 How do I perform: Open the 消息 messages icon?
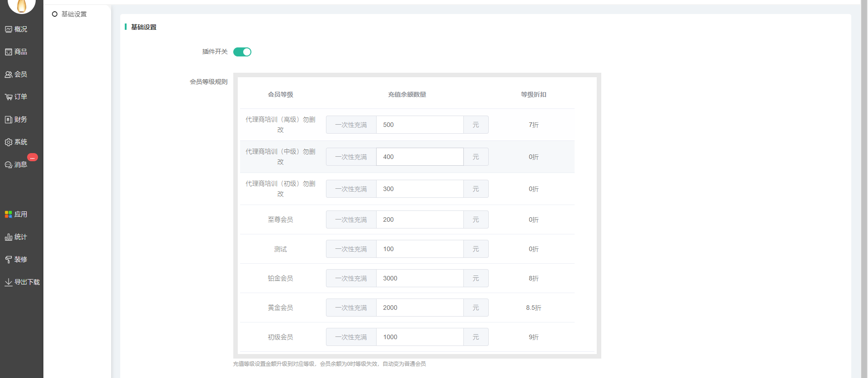tap(9, 165)
